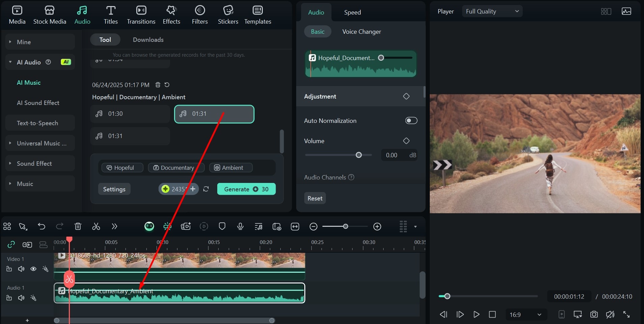Expand the player to fullscreen
The height and width of the screenshot is (324, 644).
coord(626,315)
